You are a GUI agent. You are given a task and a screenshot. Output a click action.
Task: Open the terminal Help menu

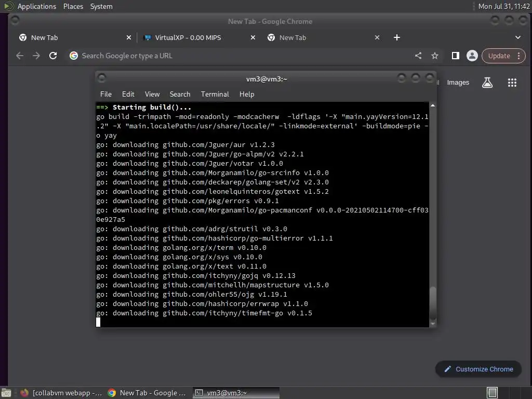tap(247, 95)
